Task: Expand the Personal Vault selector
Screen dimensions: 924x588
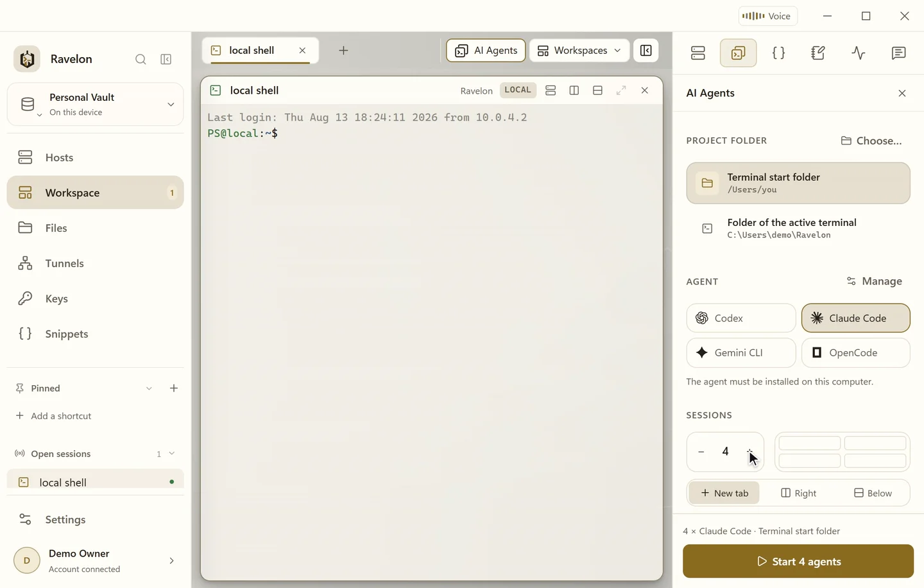Action: (95, 104)
